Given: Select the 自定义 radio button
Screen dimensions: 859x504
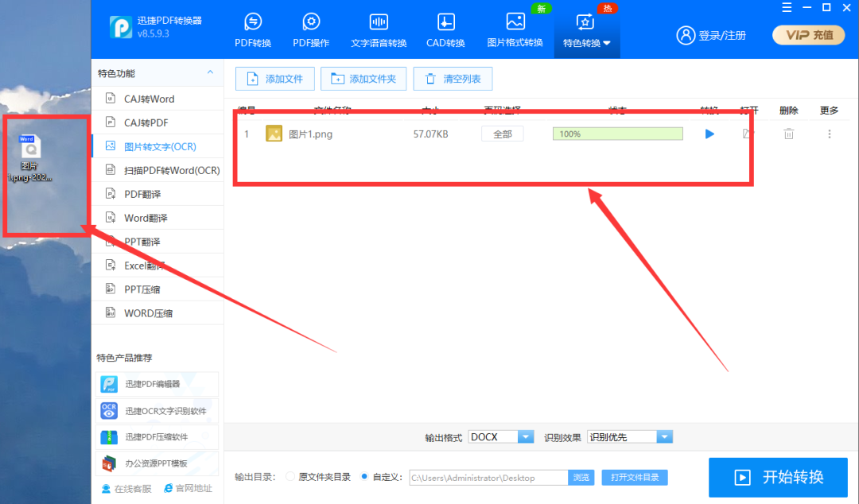Looking at the screenshot, I should tap(364, 477).
